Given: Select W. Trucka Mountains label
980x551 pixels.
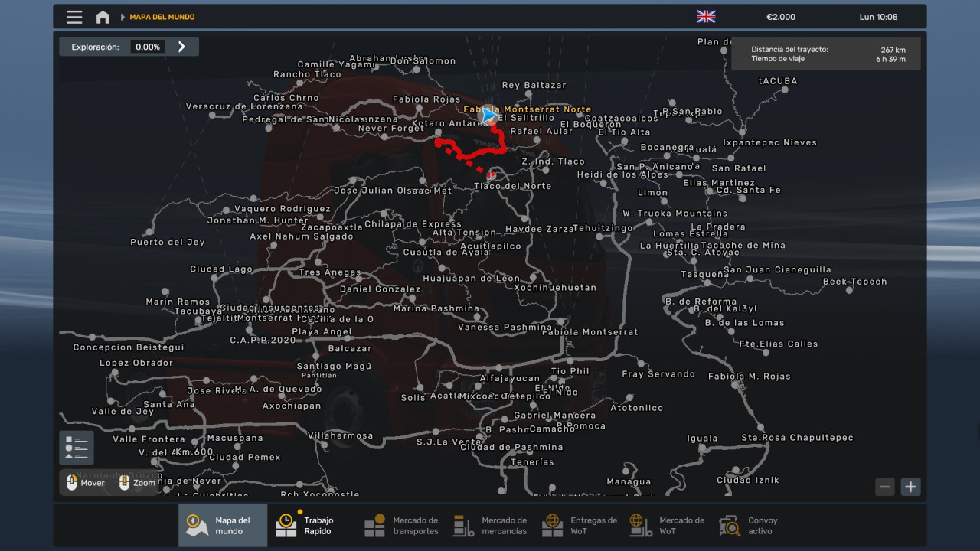Looking at the screenshot, I should click(x=675, y=213).
